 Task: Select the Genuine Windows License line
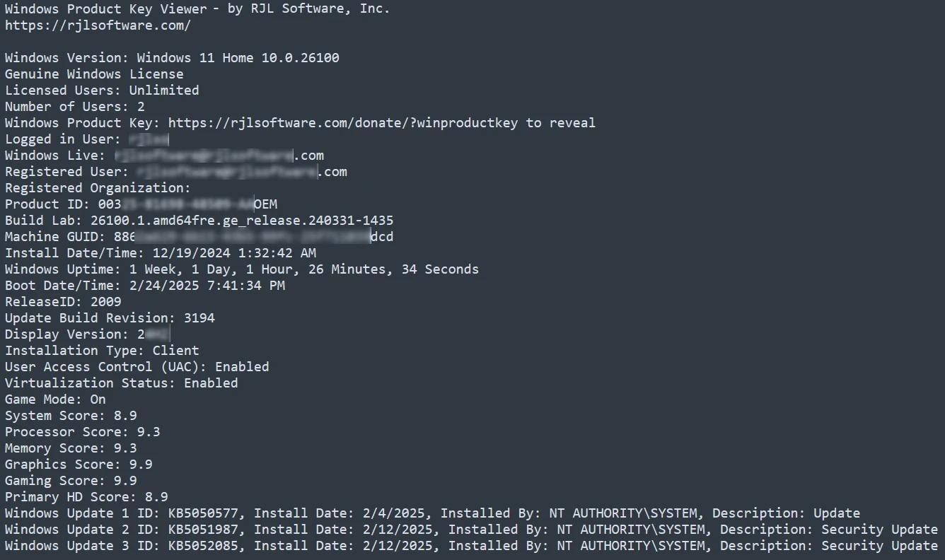point(94,74)
